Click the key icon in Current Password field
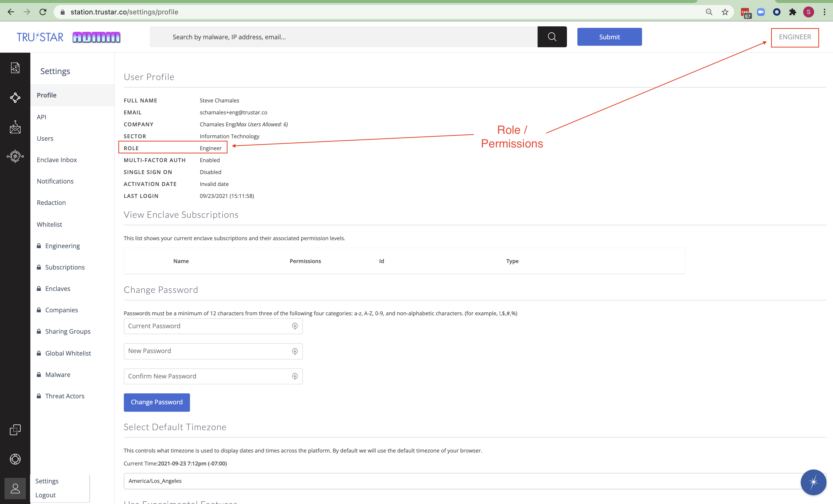 pos(295,326)
